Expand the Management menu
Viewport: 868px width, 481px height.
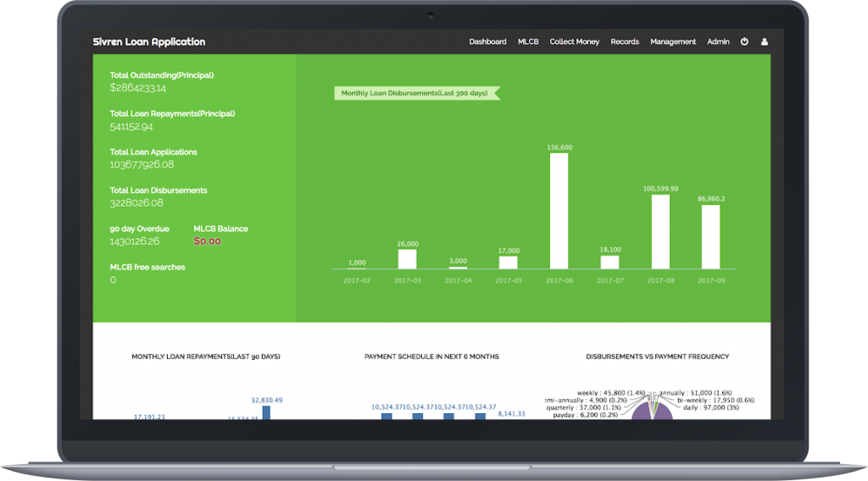click(x=673, y=41)
